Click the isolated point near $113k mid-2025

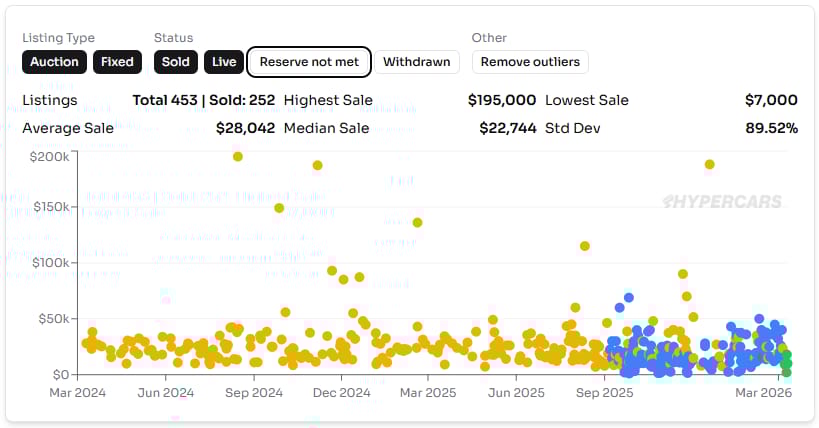point(585,246)
